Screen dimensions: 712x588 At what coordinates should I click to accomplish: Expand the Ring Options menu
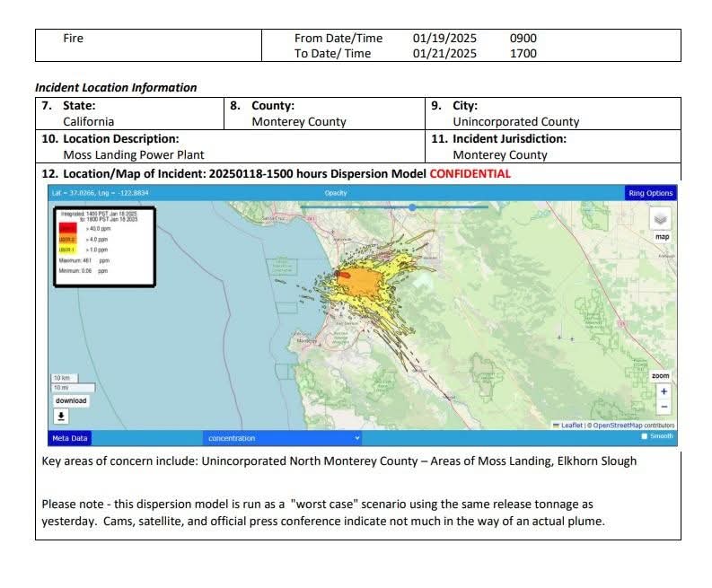click(x=649, y=193)
